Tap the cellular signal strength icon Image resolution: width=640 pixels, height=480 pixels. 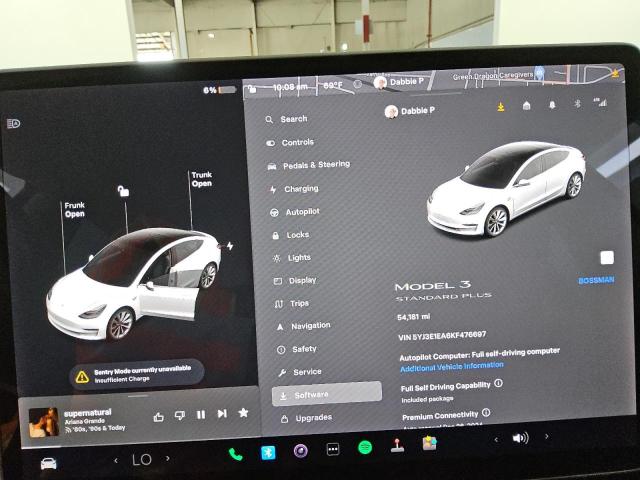tap(601, 102)
